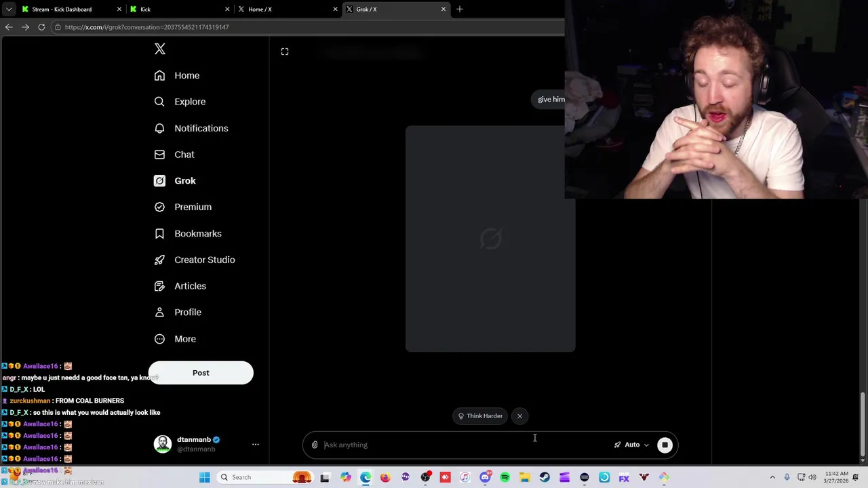The height and width of the screenshot is (488, 868).
Task: Open iTunes music app from taskbar
Action: (x=465, y=477)
